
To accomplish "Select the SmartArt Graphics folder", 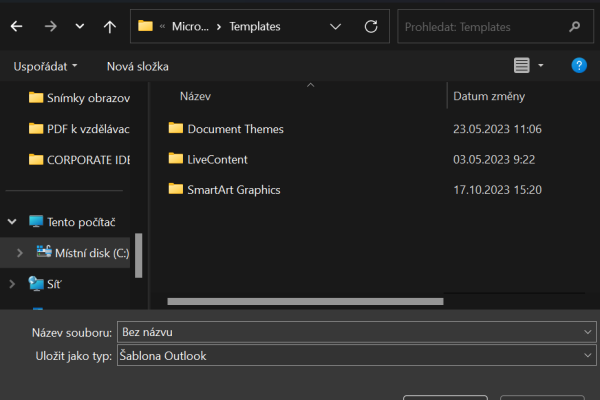I will coord(233,189).
